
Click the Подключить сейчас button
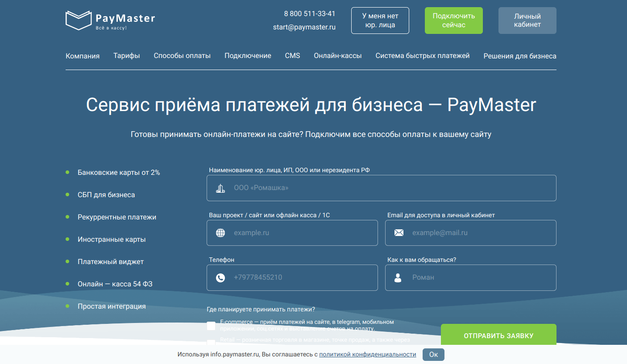454,21
